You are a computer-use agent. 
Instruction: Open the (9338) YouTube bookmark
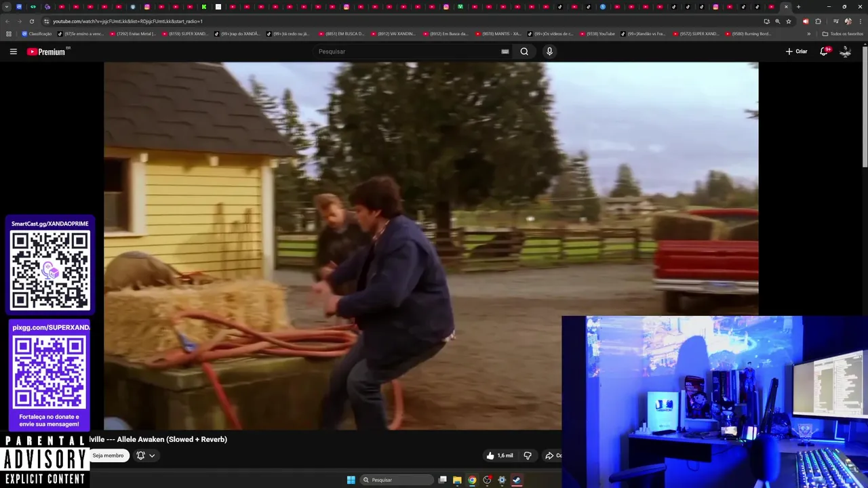(x=597, y=34)
